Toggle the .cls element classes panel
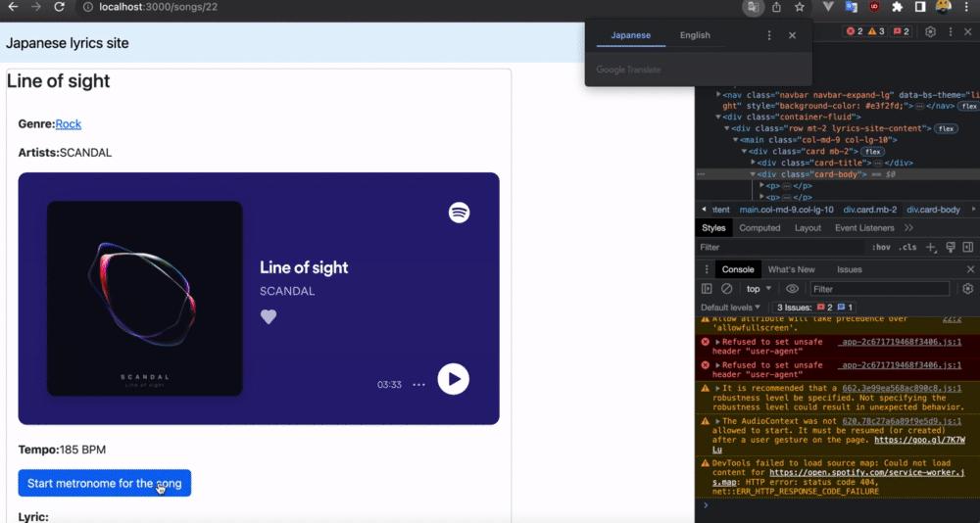980x523 pixels. click(907, 248)
